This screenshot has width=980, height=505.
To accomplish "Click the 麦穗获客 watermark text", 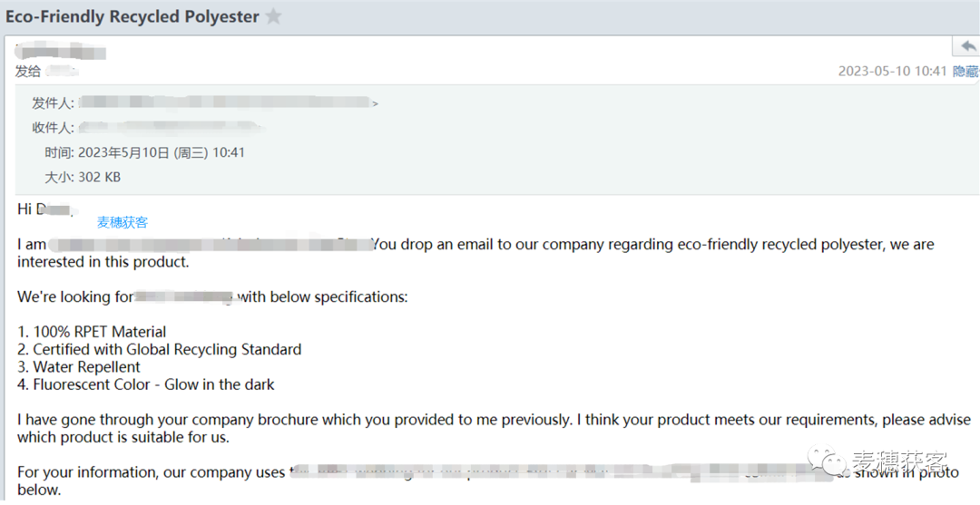I will tap(900, 461).
